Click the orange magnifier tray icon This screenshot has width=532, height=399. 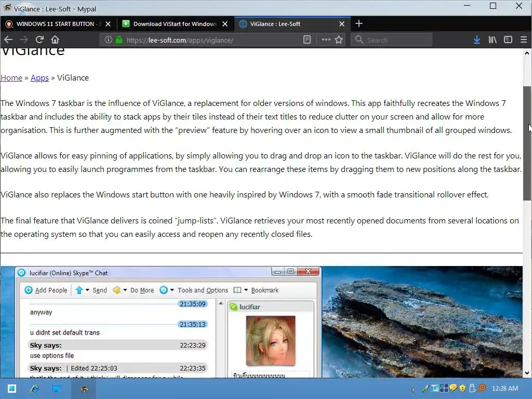point(482,388)
